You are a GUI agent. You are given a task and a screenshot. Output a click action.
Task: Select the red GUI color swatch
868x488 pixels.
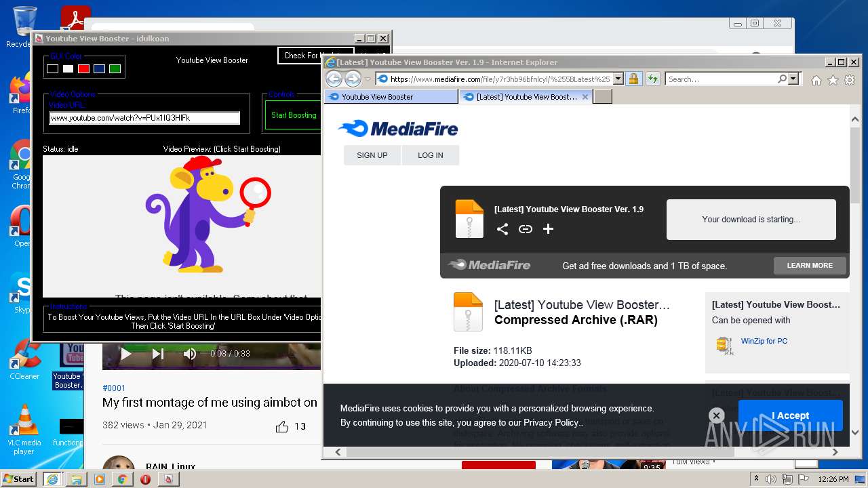(x=83, y=68)
